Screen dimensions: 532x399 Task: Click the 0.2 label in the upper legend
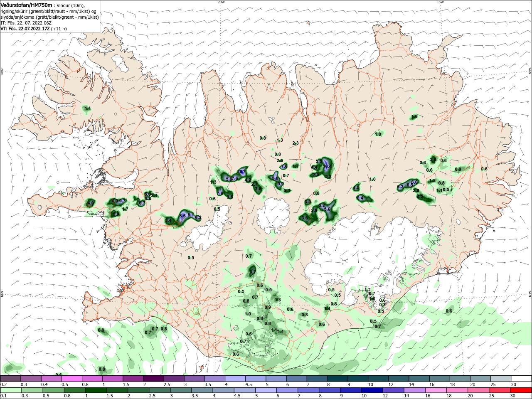pos(3,384)
